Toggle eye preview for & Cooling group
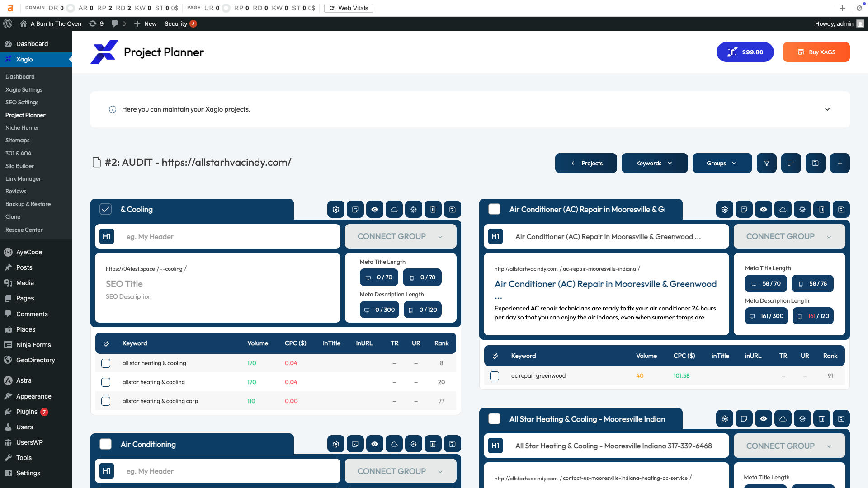The image size is (868, 488). point(374,210)
